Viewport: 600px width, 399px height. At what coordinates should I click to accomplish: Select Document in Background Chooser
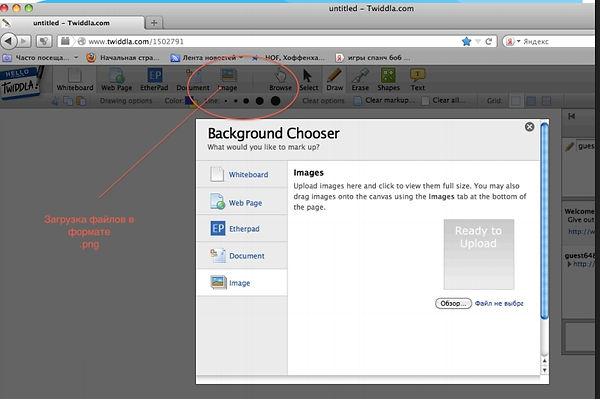[x=242, y=256]
